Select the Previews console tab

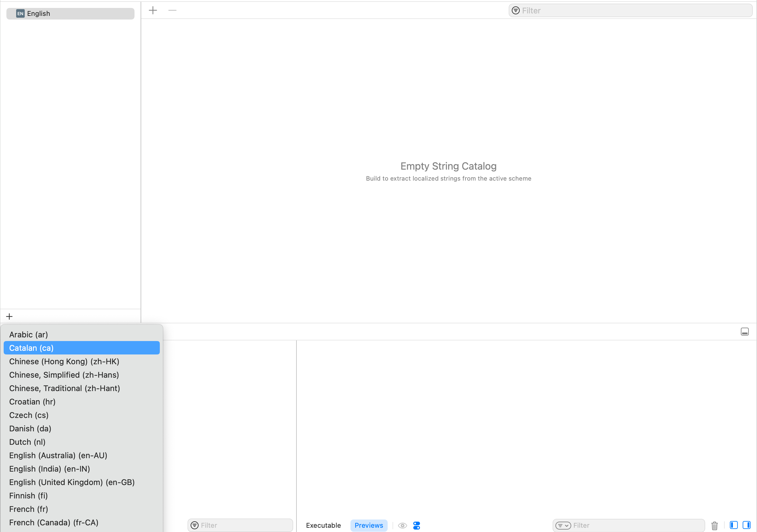(x=369, y=525)
